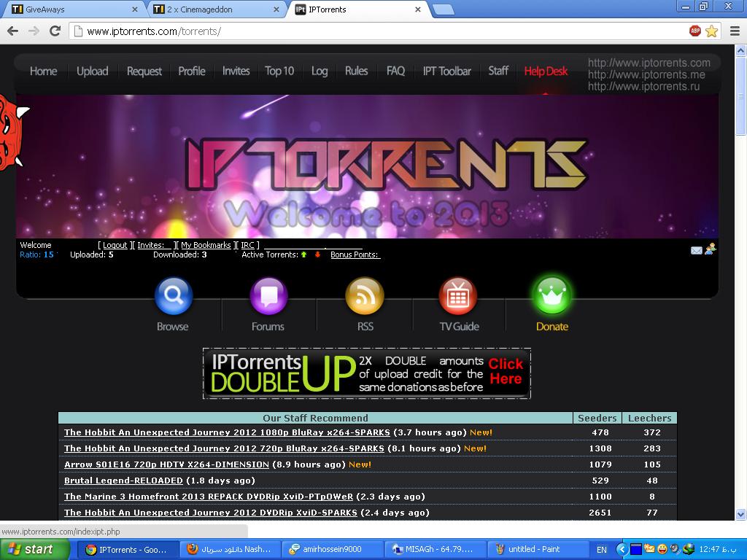This screenshot has width=747, height=560.
Task: Open Arrow S01E16 720p HDTV torrent link
Action: click(166, 464)
